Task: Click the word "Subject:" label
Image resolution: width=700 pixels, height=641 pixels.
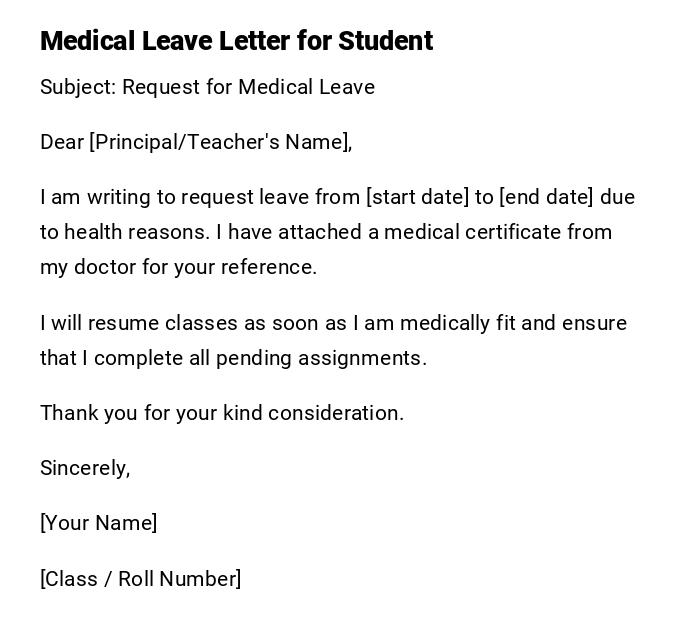Action: 78,87
